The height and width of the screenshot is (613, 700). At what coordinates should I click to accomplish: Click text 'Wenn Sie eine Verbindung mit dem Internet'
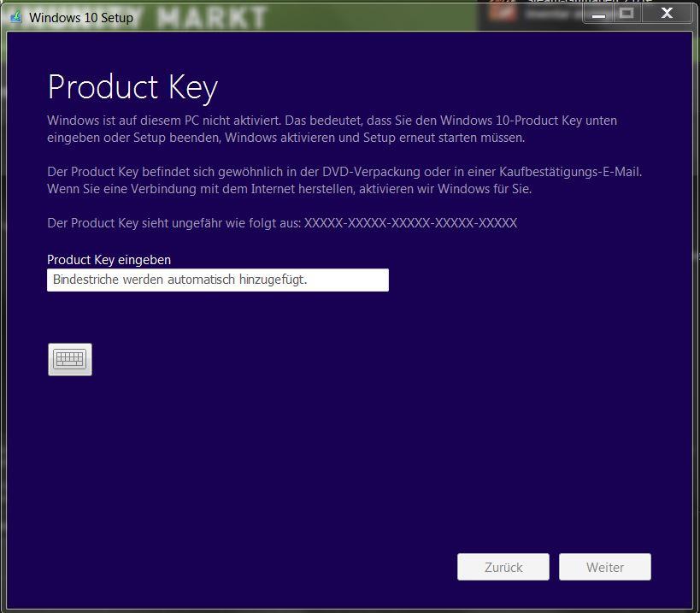click(172, 189)
